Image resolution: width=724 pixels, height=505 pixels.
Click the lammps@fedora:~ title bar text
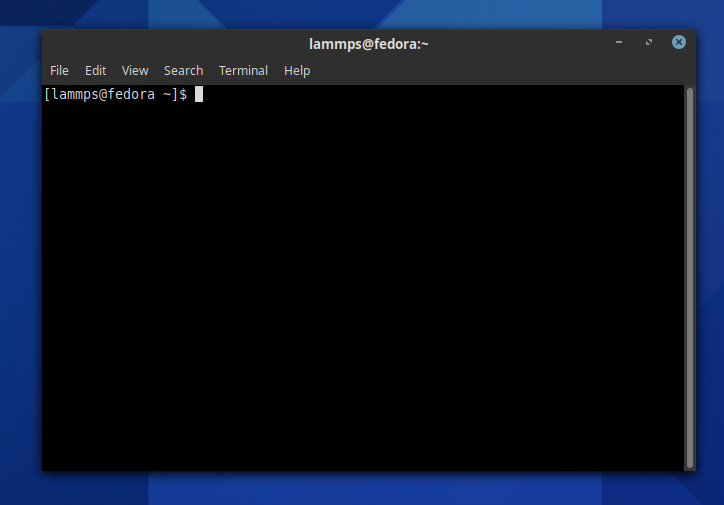368,44
